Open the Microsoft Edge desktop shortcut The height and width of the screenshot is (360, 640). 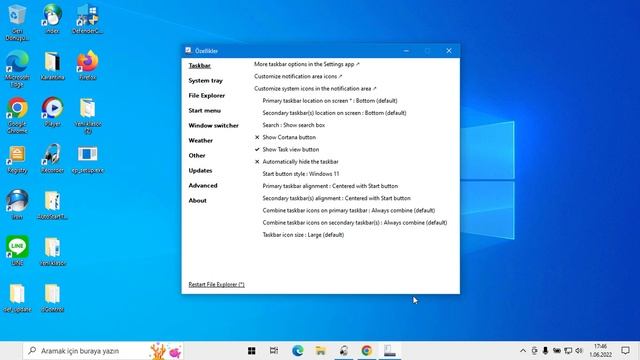[x=17, y=69]
